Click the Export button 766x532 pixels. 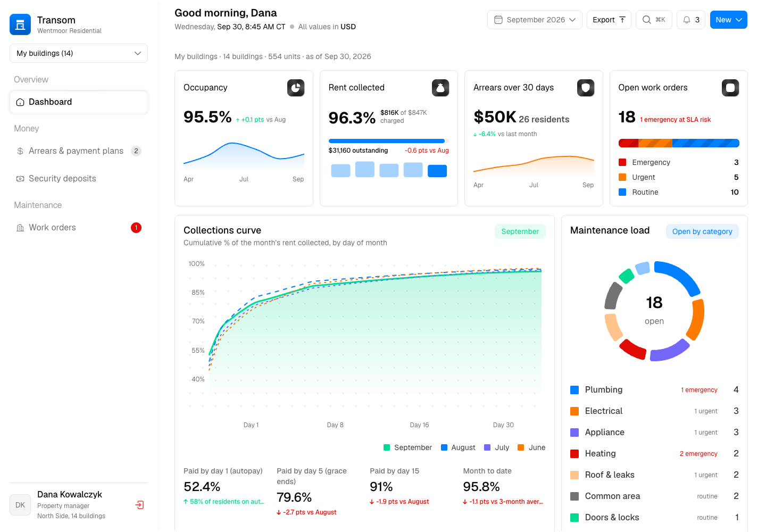(609, 20)
